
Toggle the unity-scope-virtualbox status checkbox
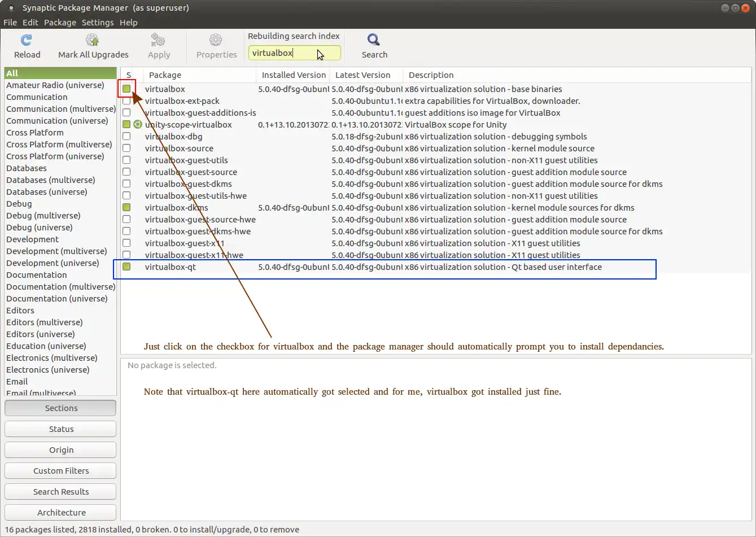(126, 125)
